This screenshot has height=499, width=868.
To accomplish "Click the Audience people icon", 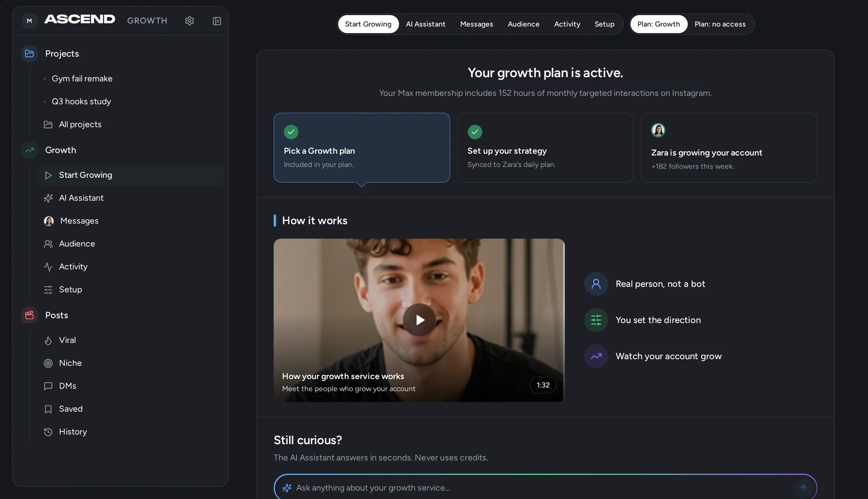I will pyautogui.click(x=48, y=244).
